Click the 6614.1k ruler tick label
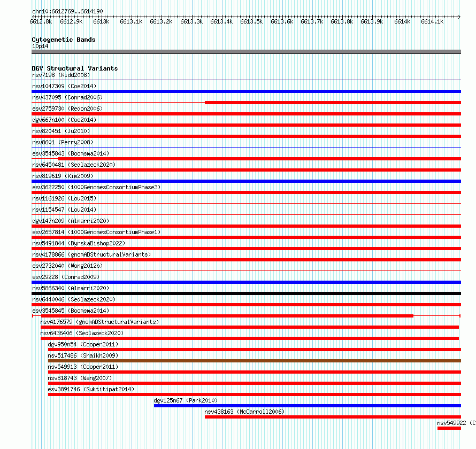476x449 pixels. click(432, 21)
